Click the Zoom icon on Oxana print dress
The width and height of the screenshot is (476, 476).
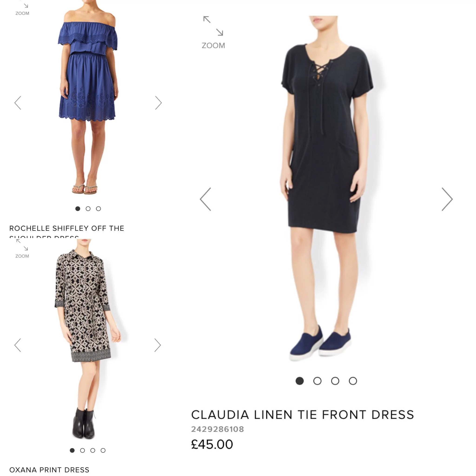[22, 249]
